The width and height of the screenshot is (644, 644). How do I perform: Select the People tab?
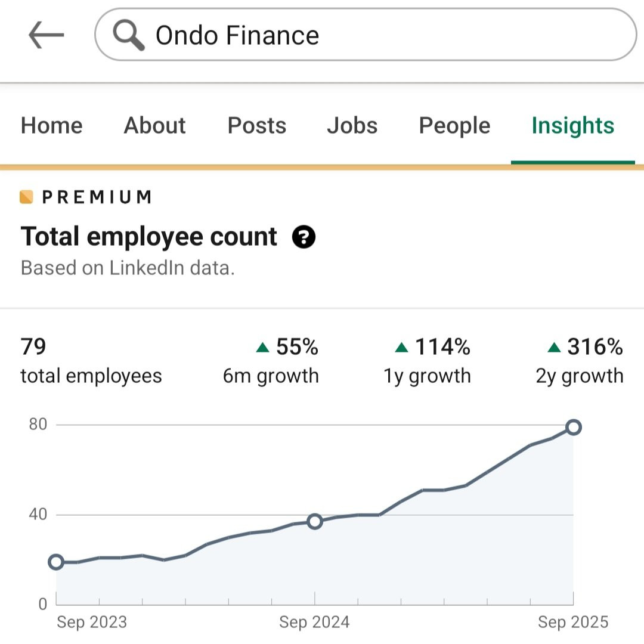(x=454, y=126)
